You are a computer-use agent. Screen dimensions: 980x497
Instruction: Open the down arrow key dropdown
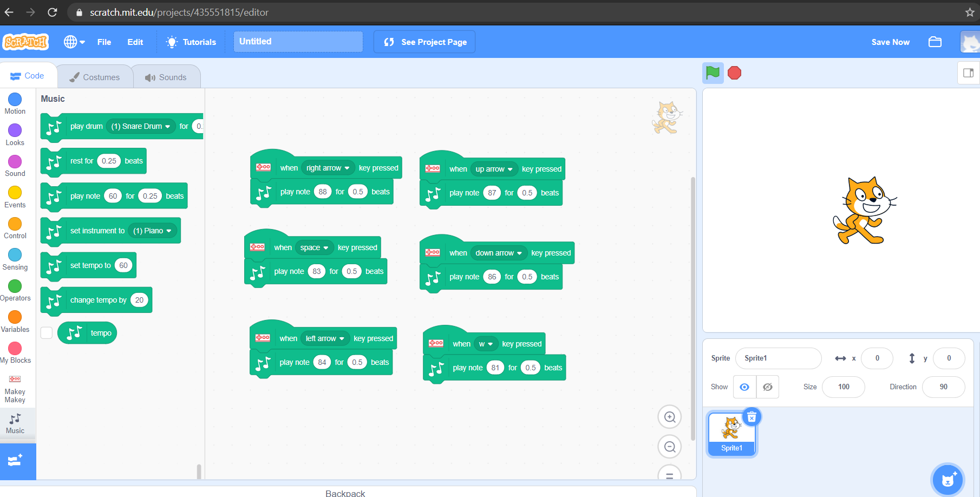499,253
